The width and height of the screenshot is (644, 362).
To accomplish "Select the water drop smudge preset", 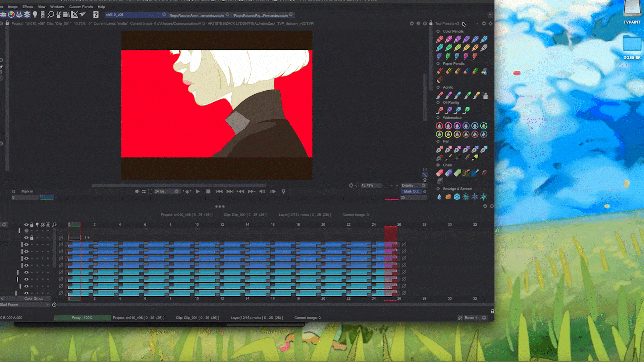I will (x=439, y=197).
